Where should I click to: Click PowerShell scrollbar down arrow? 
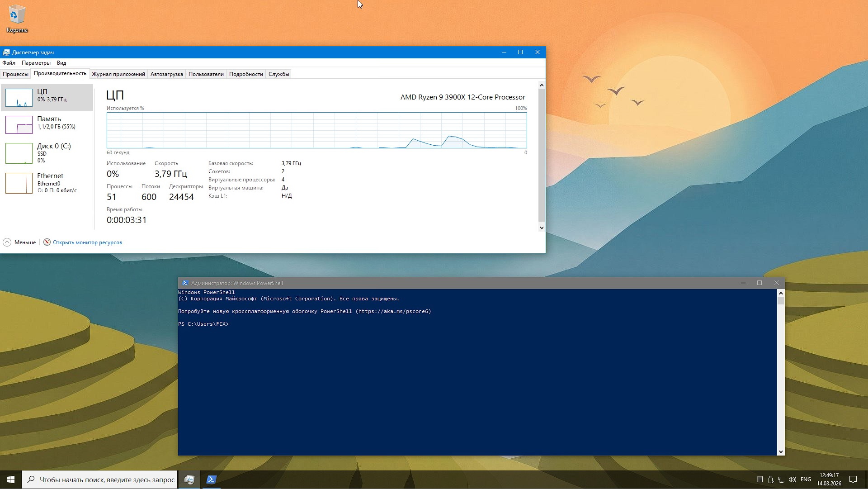[781, 451]
